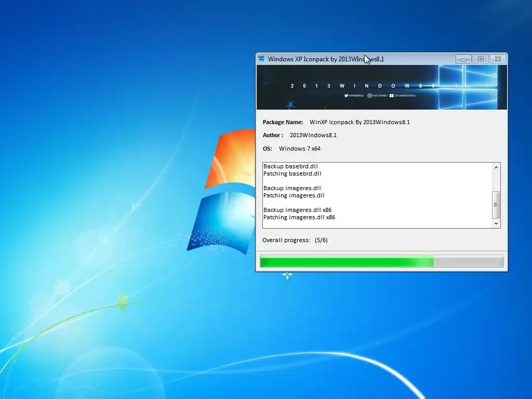
Task: Click the Instagram icon in the banner
Action: 369,96
